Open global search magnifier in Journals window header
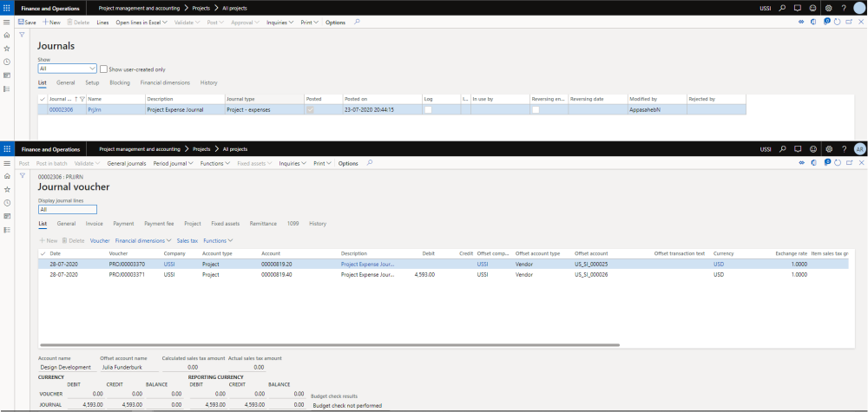868x412 pixels. click(x=782, y=9)
